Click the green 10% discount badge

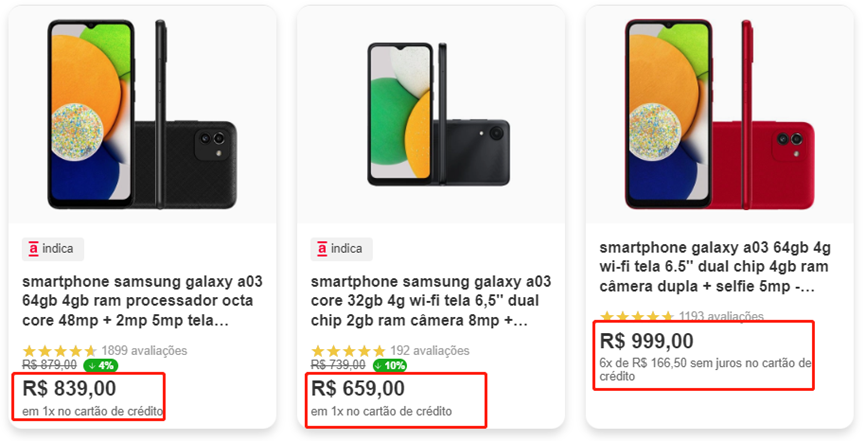click(x=390, y=365)
